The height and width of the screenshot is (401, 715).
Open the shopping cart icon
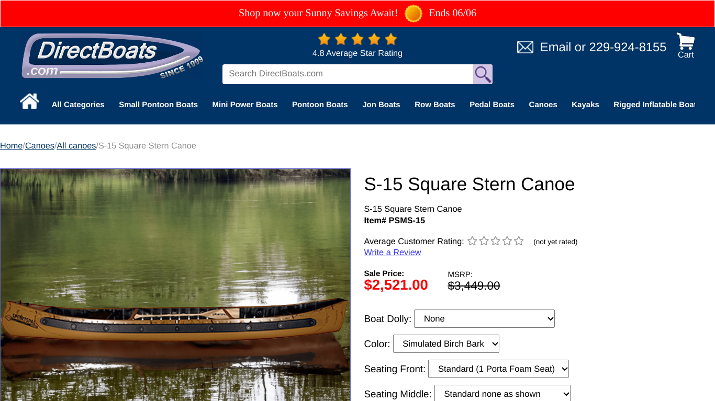[685, 42]
